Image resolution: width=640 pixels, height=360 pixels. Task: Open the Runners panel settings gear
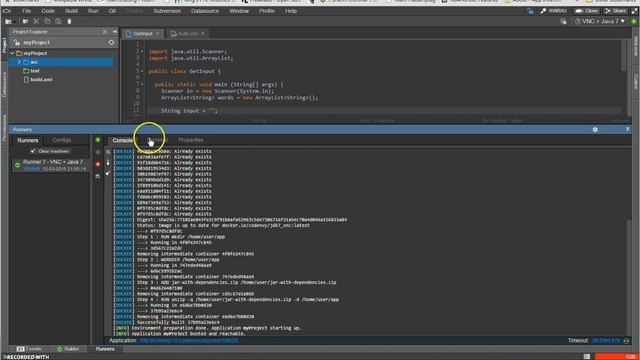pos(595,129)
